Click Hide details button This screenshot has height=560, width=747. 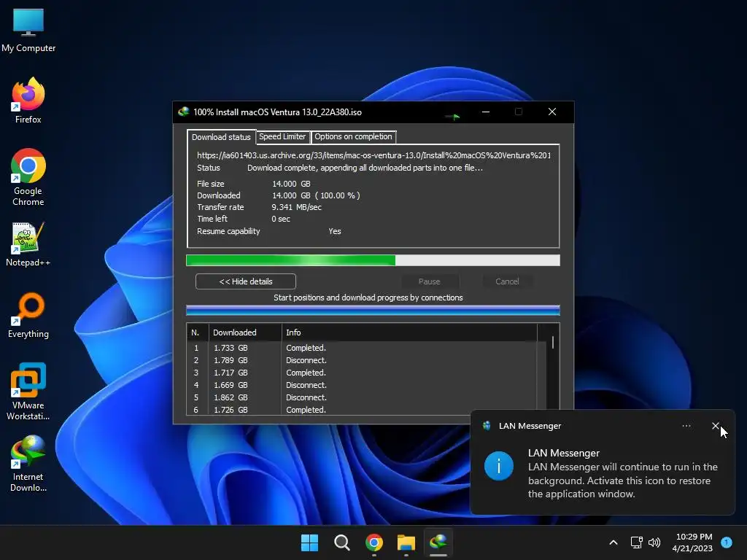[x=245, y=281]
